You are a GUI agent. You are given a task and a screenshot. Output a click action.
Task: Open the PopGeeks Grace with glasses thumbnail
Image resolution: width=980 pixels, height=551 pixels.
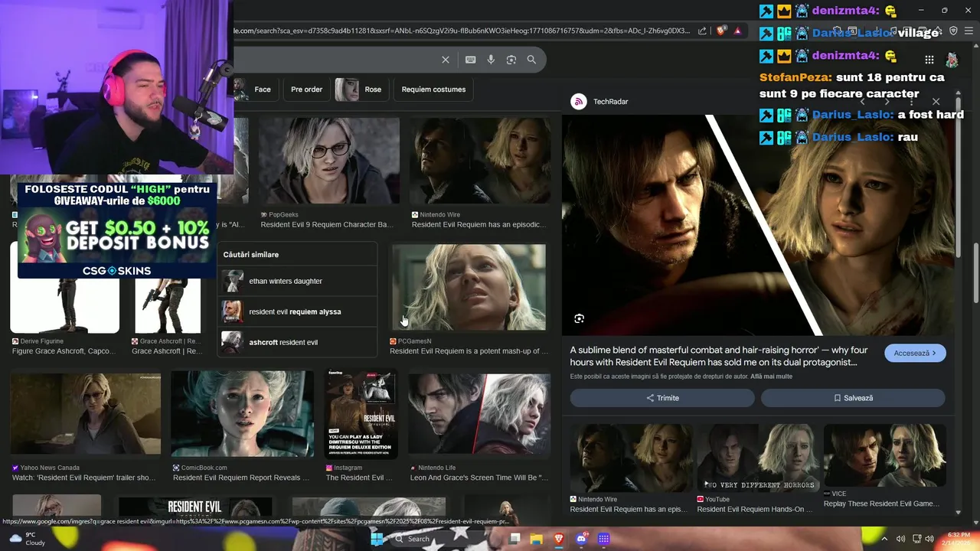tap(328, 161)
